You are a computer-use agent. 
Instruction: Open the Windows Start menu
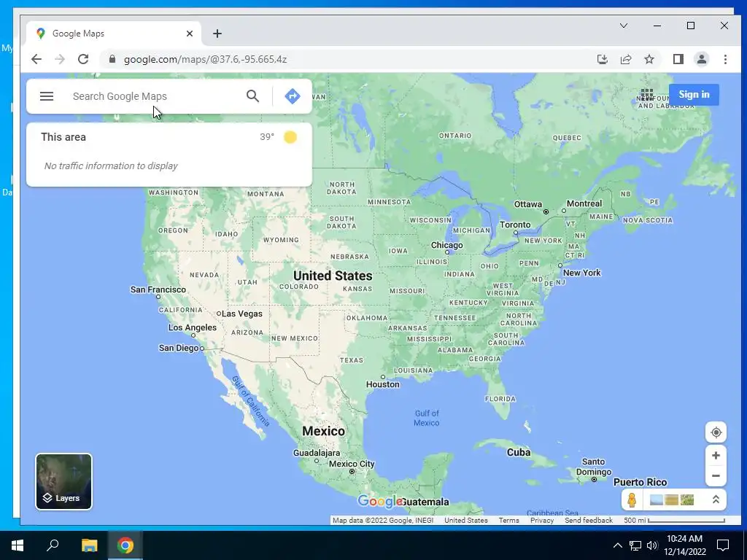click(18, 545)
